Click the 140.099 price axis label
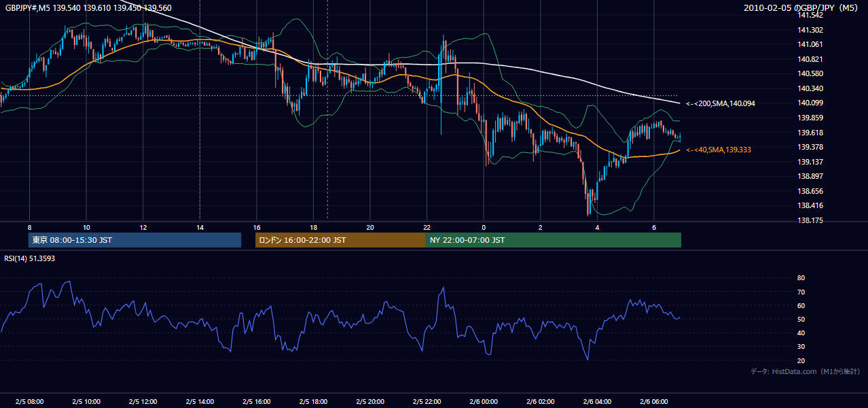 (811, 103)
